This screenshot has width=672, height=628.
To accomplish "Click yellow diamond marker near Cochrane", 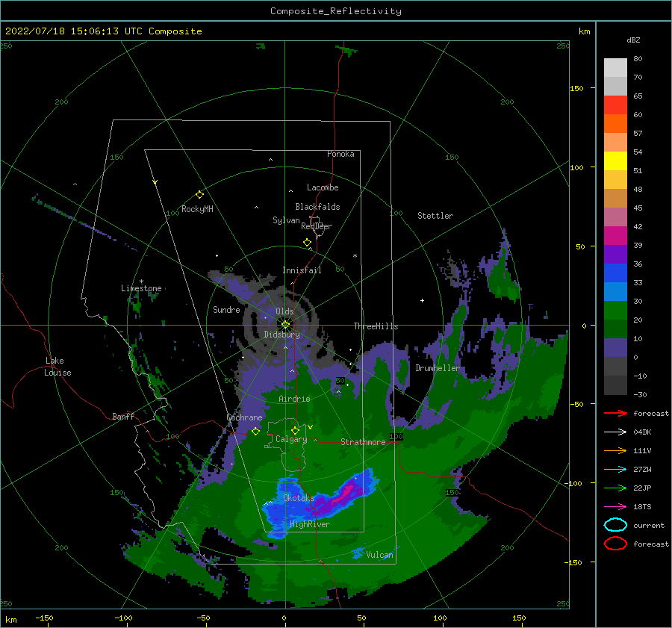I will click(x=255, y=432).
